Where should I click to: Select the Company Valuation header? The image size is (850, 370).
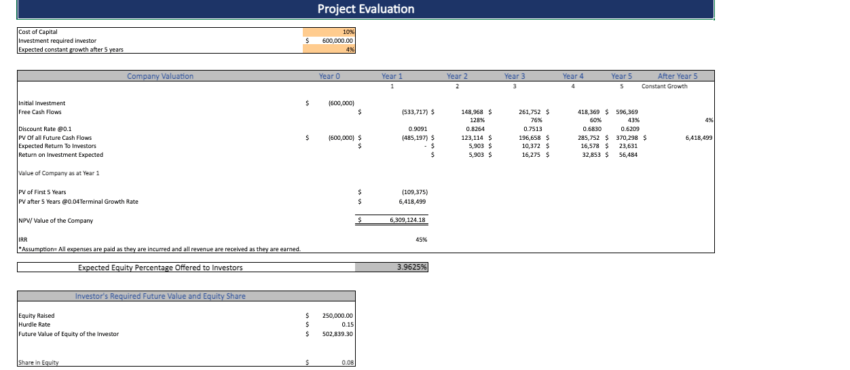click(160, 76)
